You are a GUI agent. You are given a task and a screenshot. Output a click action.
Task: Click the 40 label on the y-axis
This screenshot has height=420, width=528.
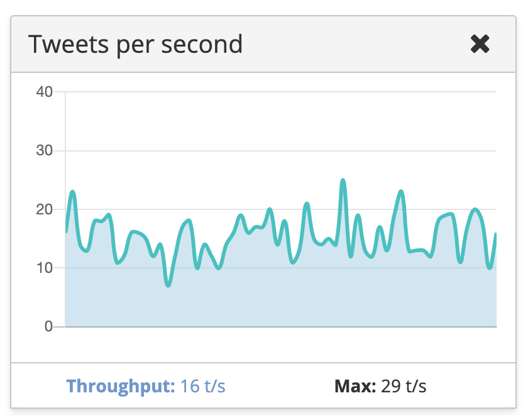(x=45, y=92)
